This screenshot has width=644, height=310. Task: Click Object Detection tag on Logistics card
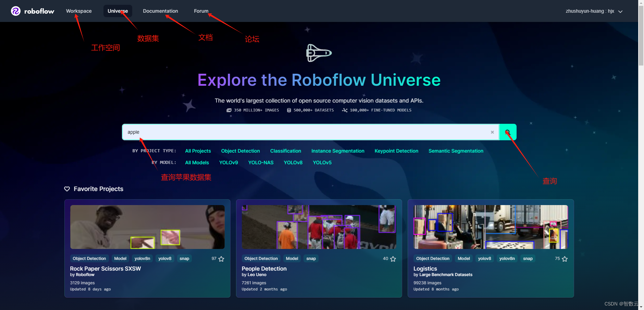point(433,259)
